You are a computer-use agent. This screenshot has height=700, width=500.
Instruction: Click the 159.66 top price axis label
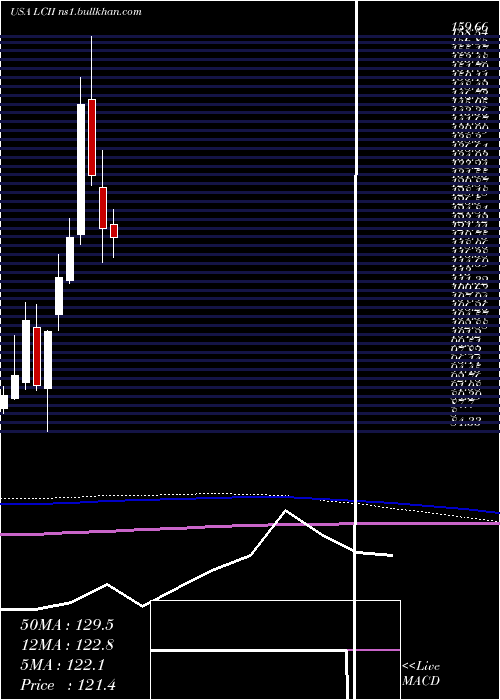tap(471, 27)
